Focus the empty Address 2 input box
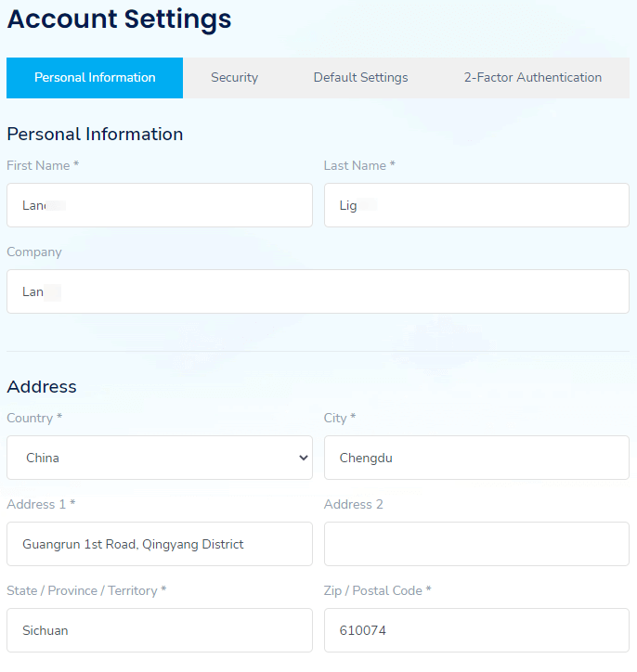 click(x=476, y=544)
